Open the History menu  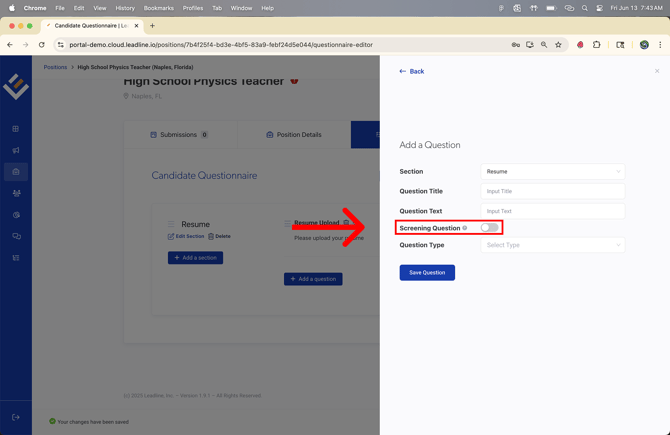(125, 8)
